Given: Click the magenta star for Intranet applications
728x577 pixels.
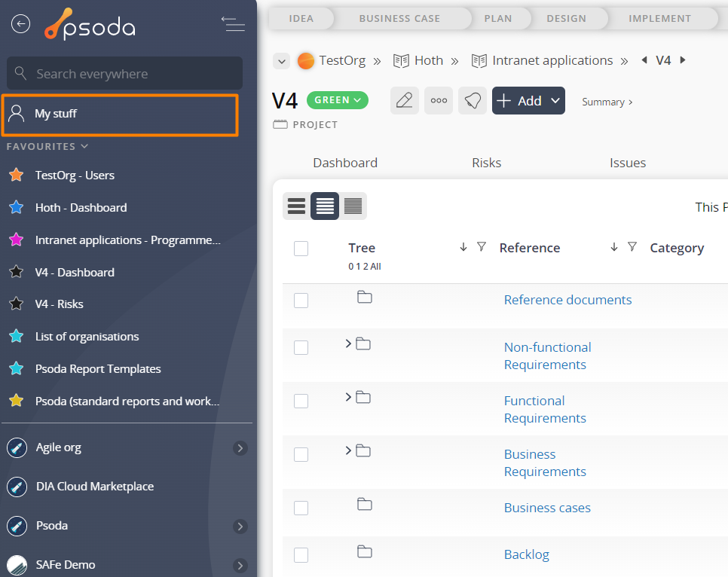Looking at the screenshot, I should [x=17, y=240].
